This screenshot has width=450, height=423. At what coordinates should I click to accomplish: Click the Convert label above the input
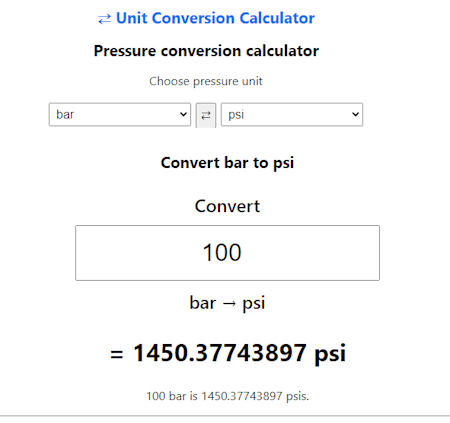click(227, 206)
